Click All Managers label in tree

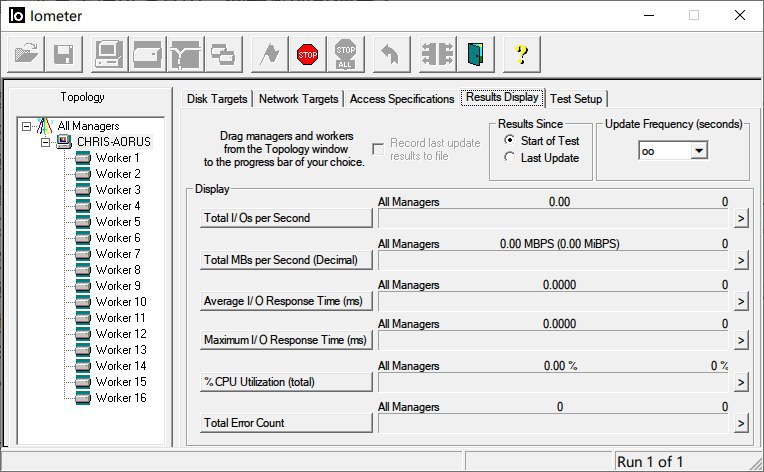click(88, 126)
